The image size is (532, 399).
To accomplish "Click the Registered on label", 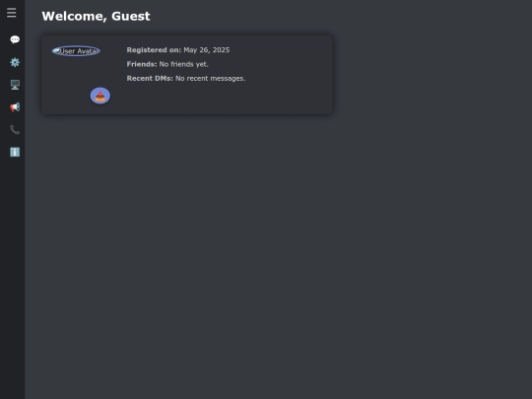I will point(154,50).
